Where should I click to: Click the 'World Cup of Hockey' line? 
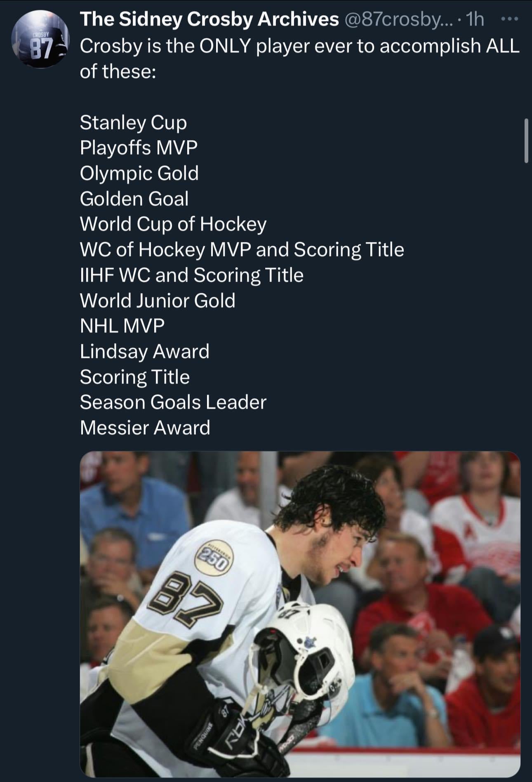[x=173, y=224]
